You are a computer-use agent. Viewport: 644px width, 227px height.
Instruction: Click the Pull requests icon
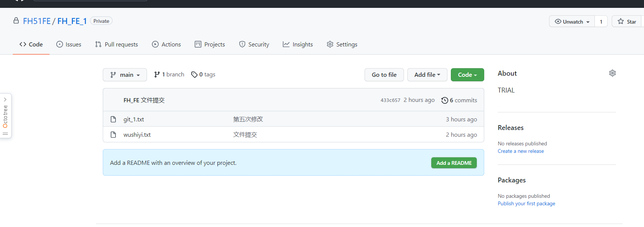[x=98, y=44]
